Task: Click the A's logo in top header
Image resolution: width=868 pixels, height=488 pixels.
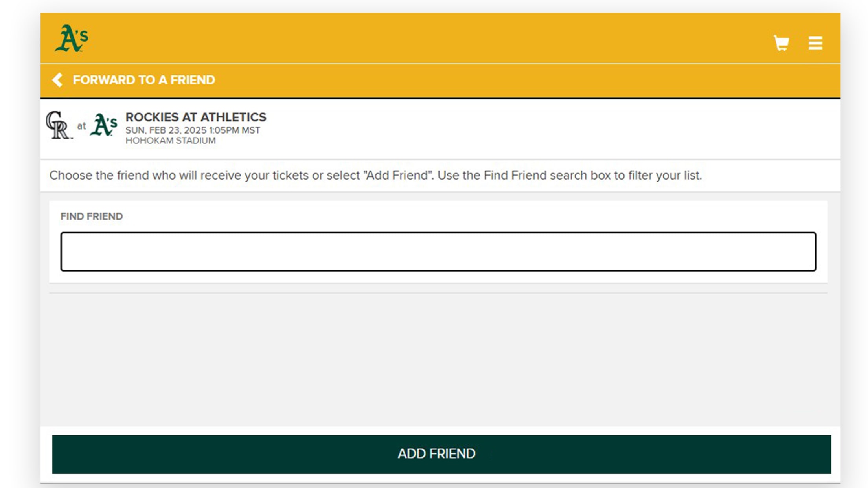Action: (72, 39)
